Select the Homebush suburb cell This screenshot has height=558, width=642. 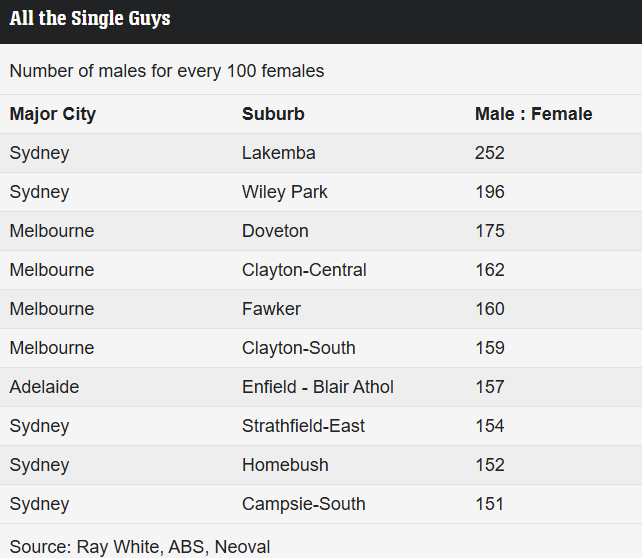coord(285,465)
